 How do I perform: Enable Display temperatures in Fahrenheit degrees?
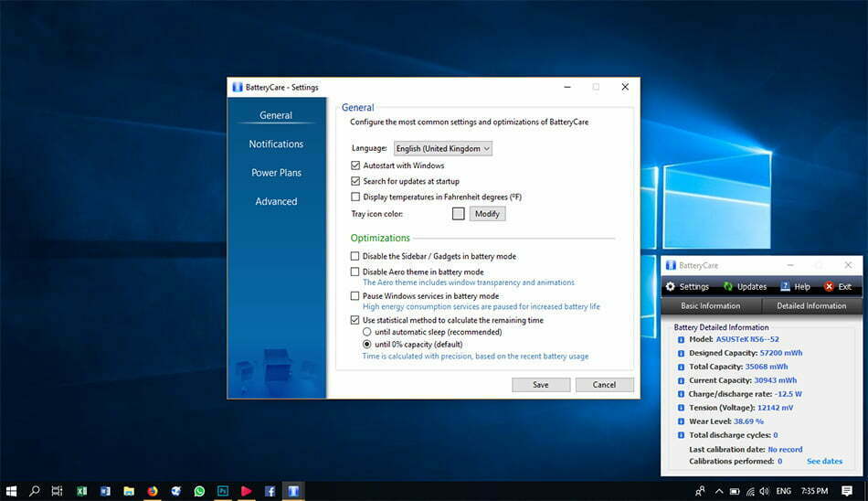[x=355, y=197]
